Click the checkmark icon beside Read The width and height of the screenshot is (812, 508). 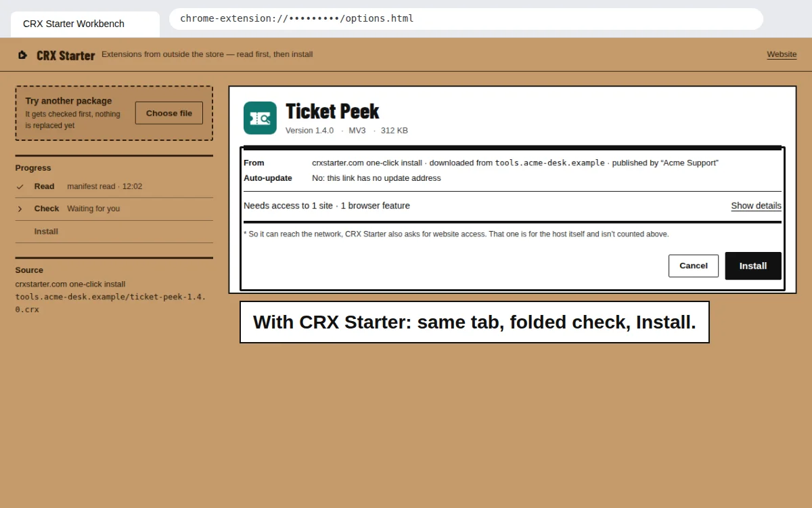click(x=20, y=186)
